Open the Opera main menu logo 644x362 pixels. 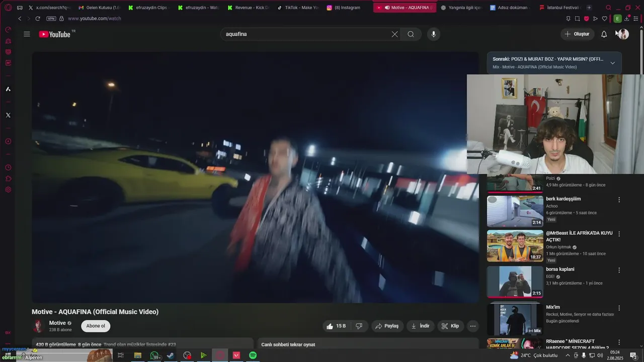pyautogui.click(x=8, y=8)
